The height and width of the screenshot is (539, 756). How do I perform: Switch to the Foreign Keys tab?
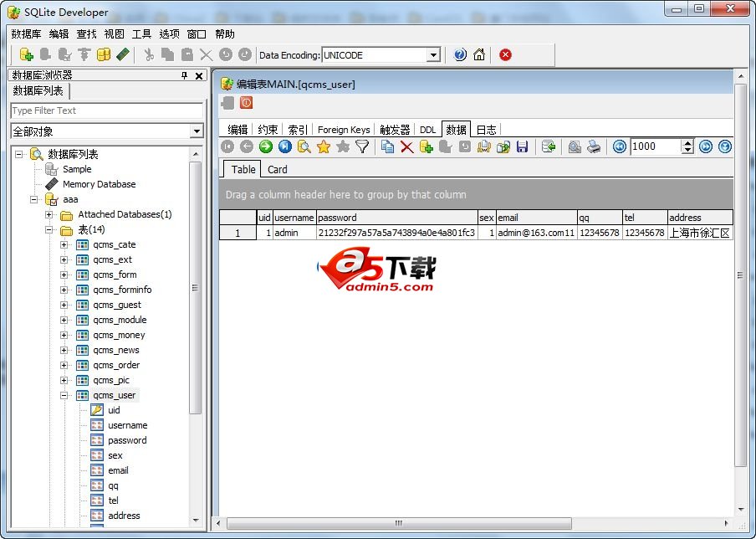344,130
